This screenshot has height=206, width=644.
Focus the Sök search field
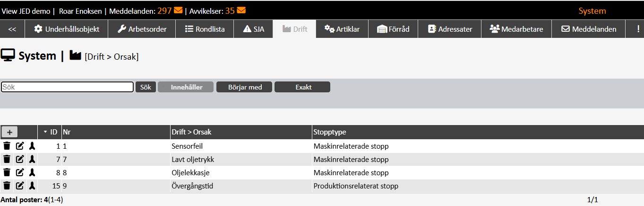coord(68,87)
